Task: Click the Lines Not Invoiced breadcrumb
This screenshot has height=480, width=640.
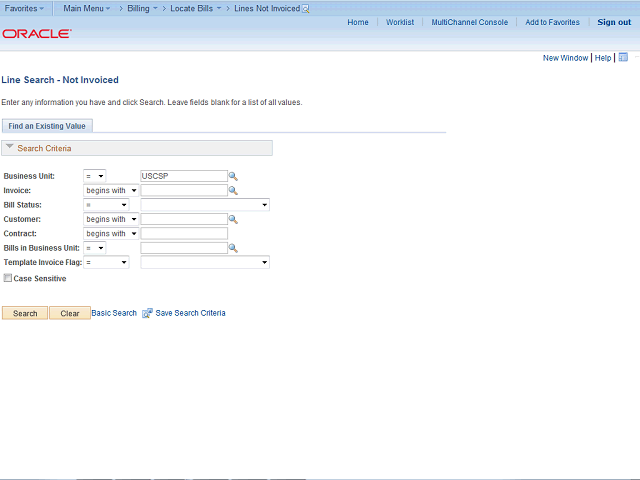Action: [267, 8]
